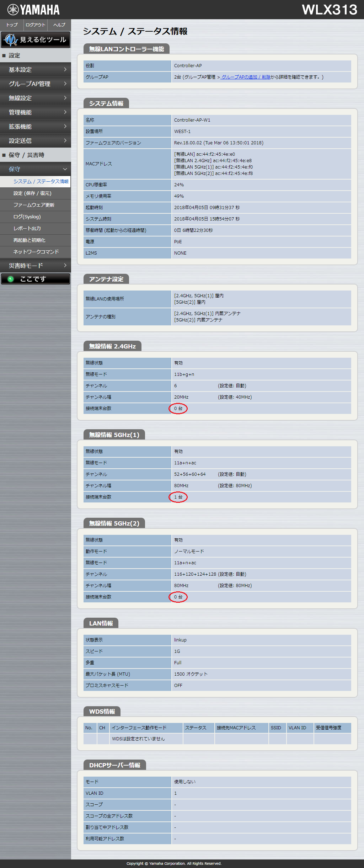Screen dimensions: 364x868
Task: Expand 拡張機能 in the sidebar
Action: pyautogui.click(x=36, y=127)
